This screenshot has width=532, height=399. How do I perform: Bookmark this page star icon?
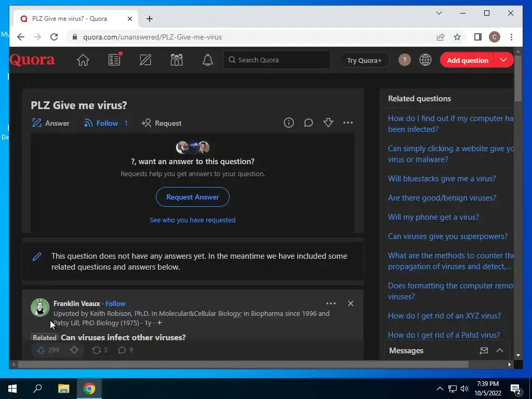point(457,37)
